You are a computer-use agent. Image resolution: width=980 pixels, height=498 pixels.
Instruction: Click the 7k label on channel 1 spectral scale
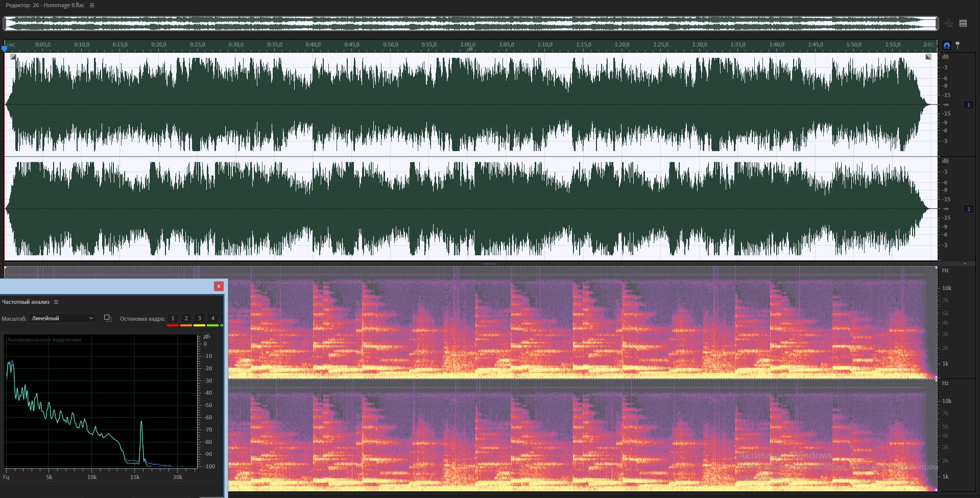[x=945, y=301]
